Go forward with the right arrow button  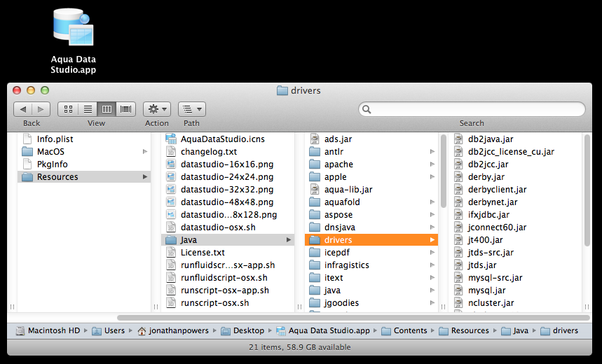[41, 109]
